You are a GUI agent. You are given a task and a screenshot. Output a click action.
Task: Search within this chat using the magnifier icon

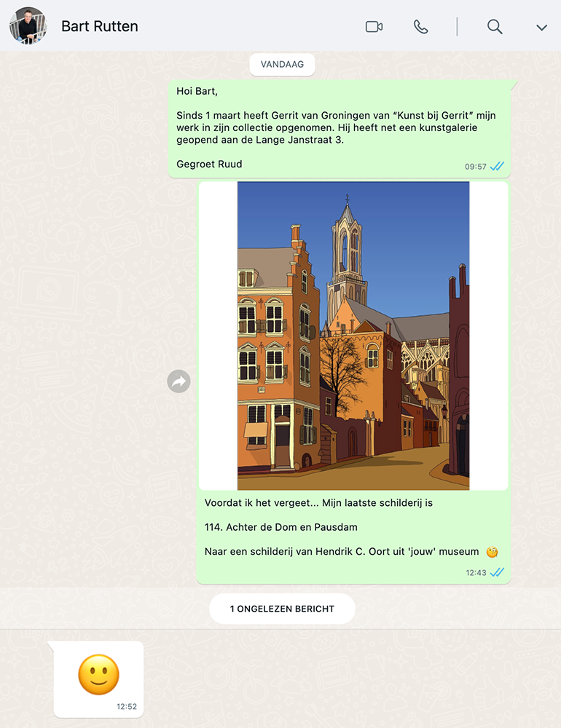pyautogui.click(x=495, y=26)
